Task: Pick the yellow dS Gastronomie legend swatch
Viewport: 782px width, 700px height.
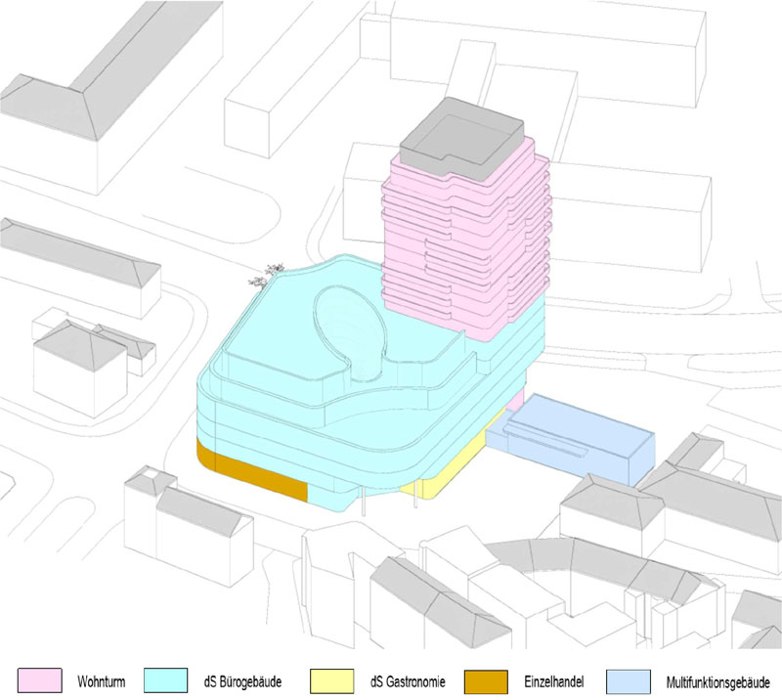Action: pos(333,679)
